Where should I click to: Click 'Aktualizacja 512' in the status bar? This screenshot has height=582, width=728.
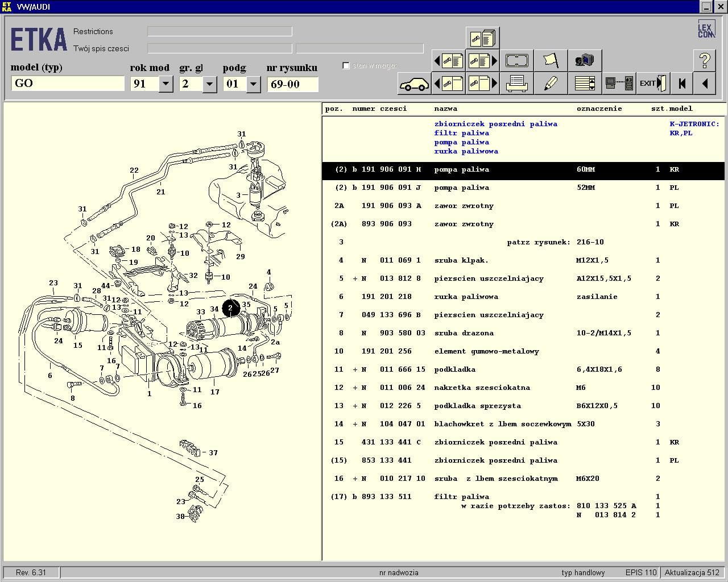point(692,572)
